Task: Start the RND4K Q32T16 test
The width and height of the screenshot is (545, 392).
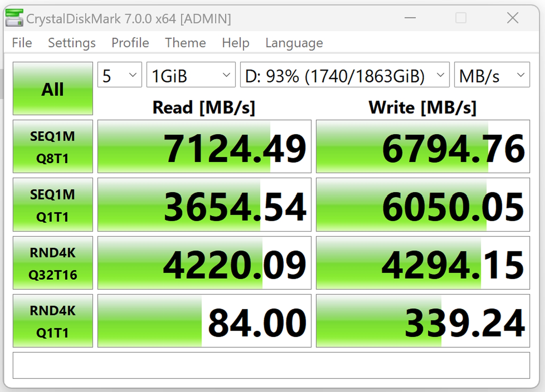Action: (x=53, y=263)
